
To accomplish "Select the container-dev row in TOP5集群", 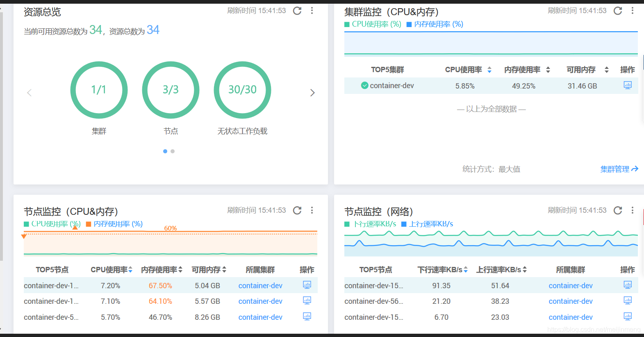I will 491,86.
